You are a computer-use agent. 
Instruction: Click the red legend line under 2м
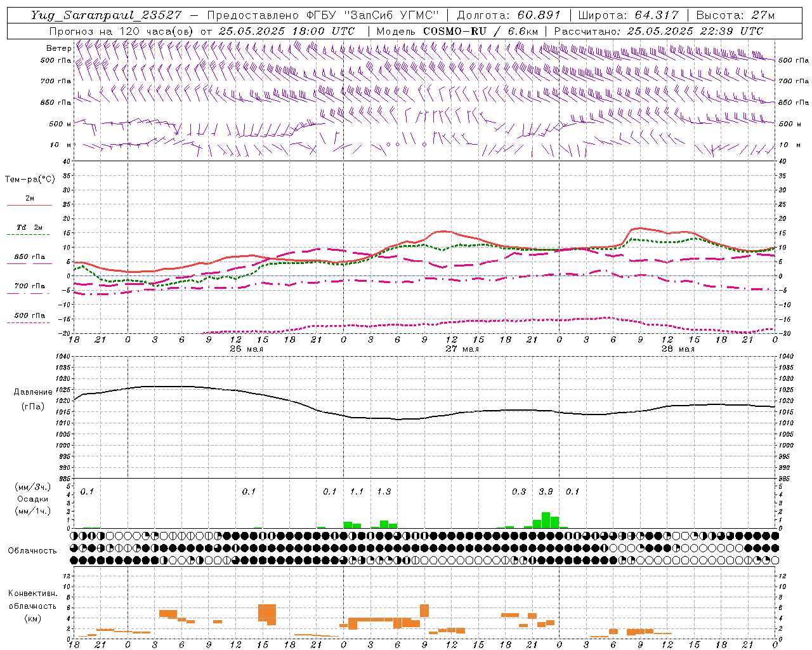tap(30, 205)
